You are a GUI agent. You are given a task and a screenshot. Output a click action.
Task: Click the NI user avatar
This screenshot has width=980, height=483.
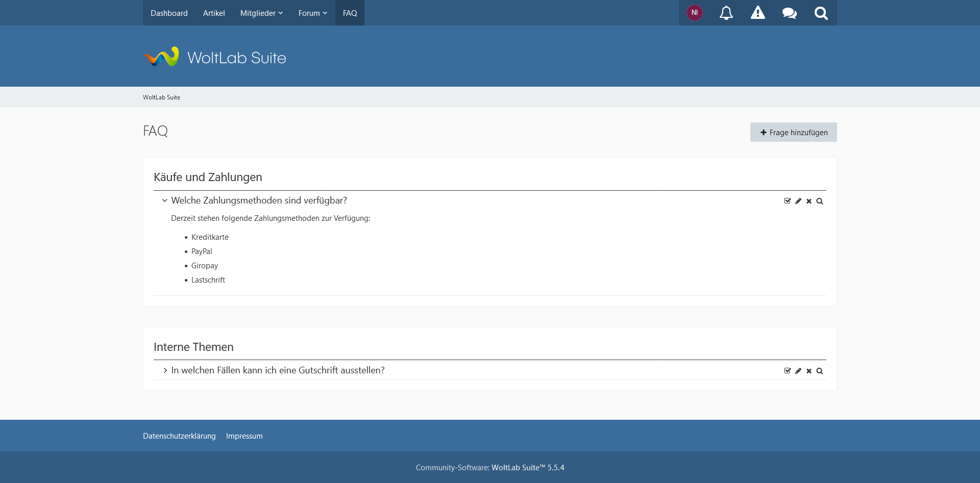694,13
